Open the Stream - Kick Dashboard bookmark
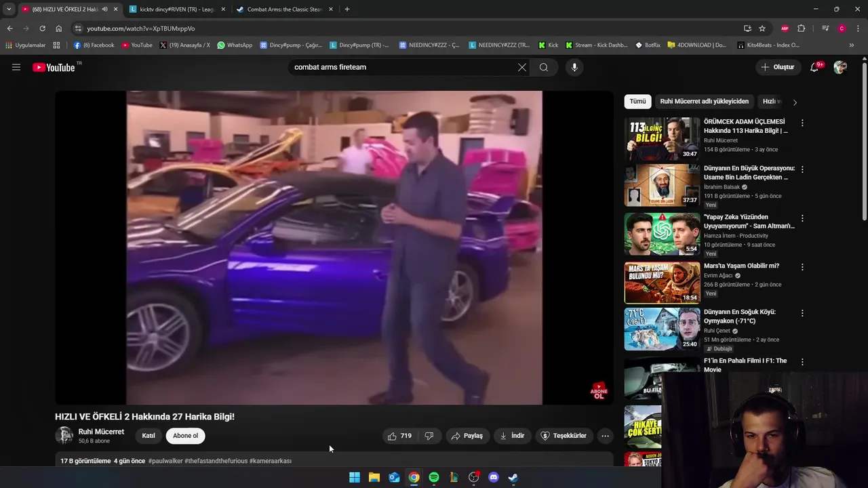Image resolution: width=868 pixels, height=488 pixels. tap(596, 45)
